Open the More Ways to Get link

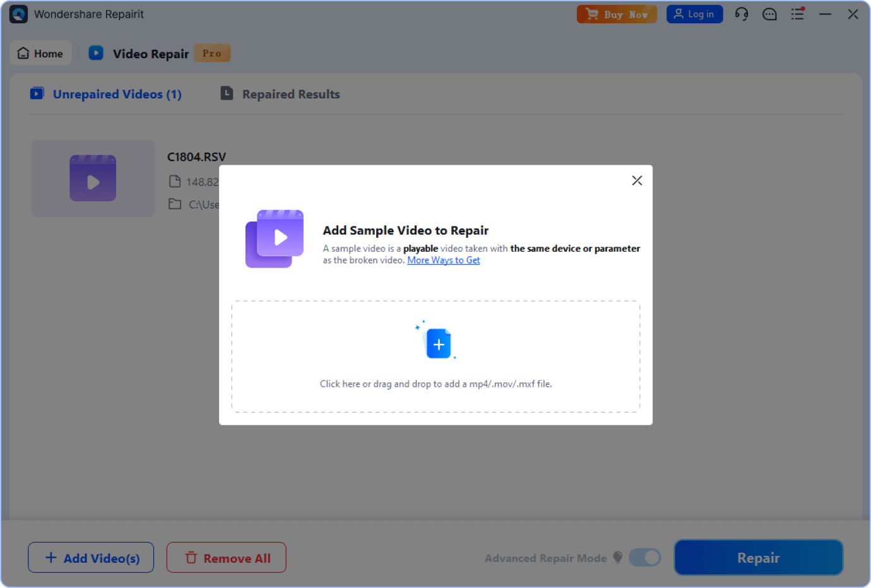click(444, 260)
